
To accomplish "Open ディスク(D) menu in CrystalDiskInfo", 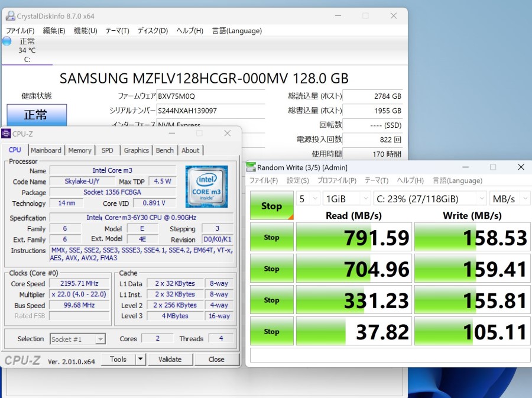I will [x=153, y=31].
